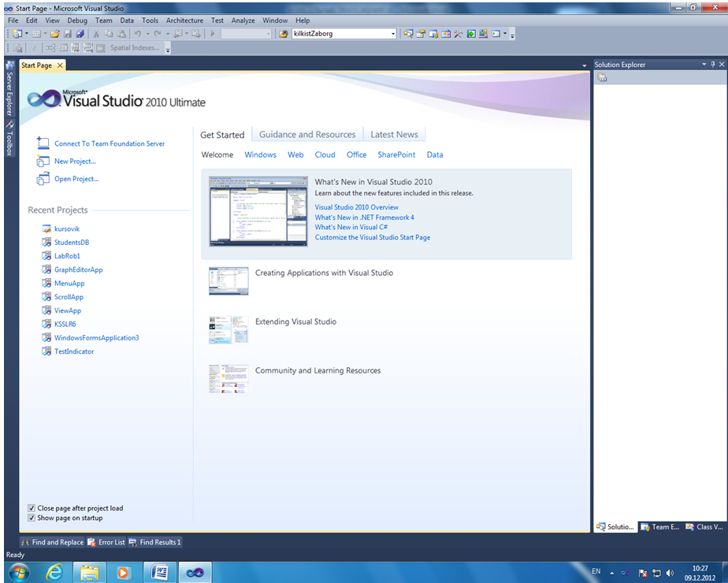Click the Undo arrow icon

coord(138,33)
